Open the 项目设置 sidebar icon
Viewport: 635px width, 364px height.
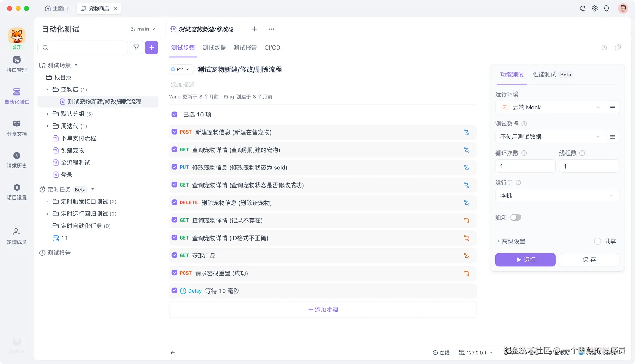(x=17, y=190)
